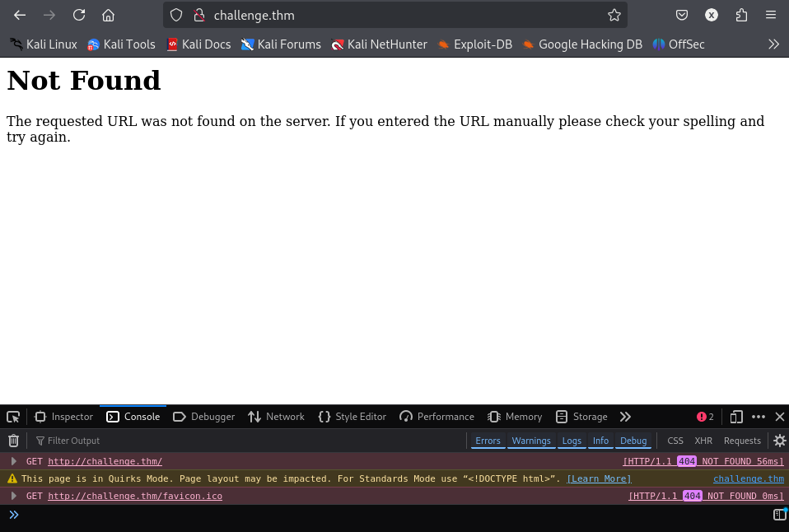Toggle the Warnings filter
The image size is (789, 532).
[x=531, y=441]
